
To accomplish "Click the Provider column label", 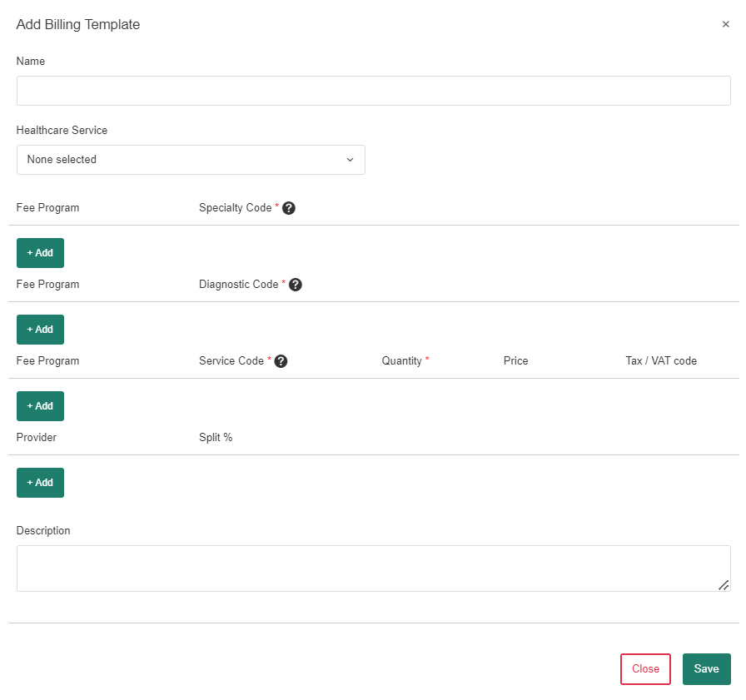I will [x=36, y=438].
